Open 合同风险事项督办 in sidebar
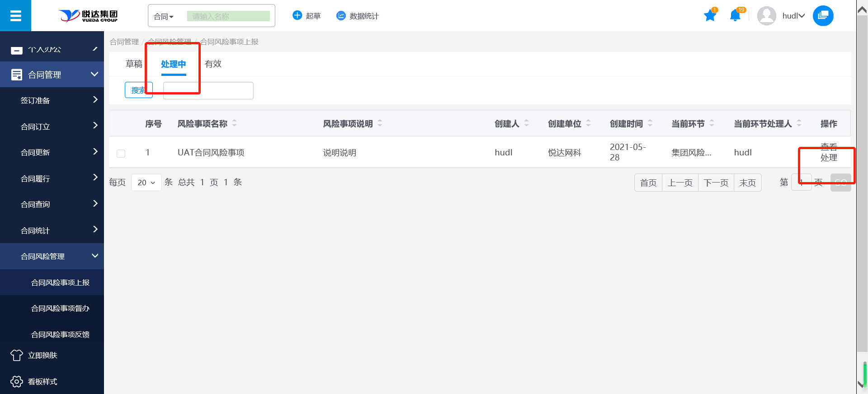Image resolution: width=868 pixels, height=394 pixels. [x=60, y=309]
